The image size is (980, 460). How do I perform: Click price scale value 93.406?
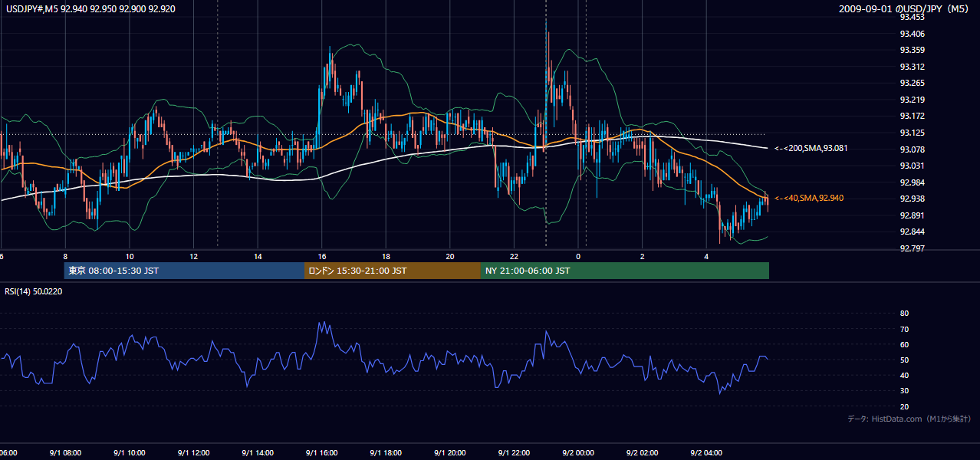(x=912, y=34)
